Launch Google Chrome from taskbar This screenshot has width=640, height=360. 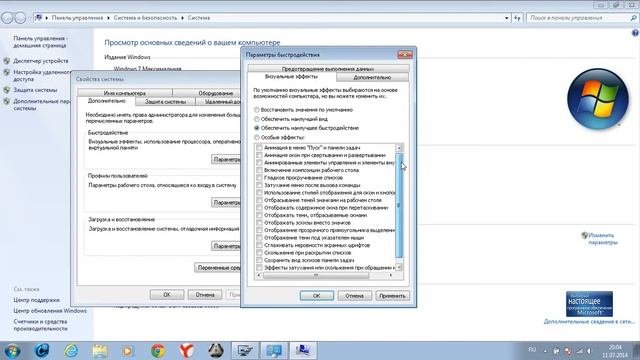pos(158,351)
